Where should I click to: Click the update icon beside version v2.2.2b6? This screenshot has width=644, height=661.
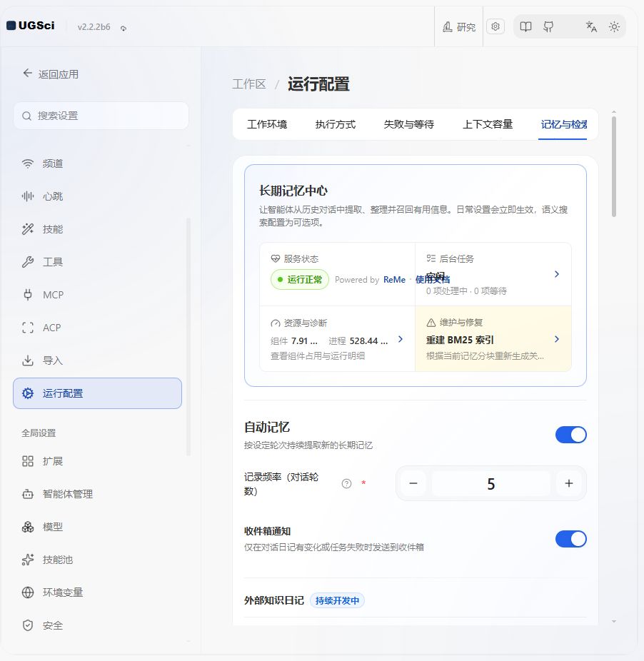click(x=123, y=29)
